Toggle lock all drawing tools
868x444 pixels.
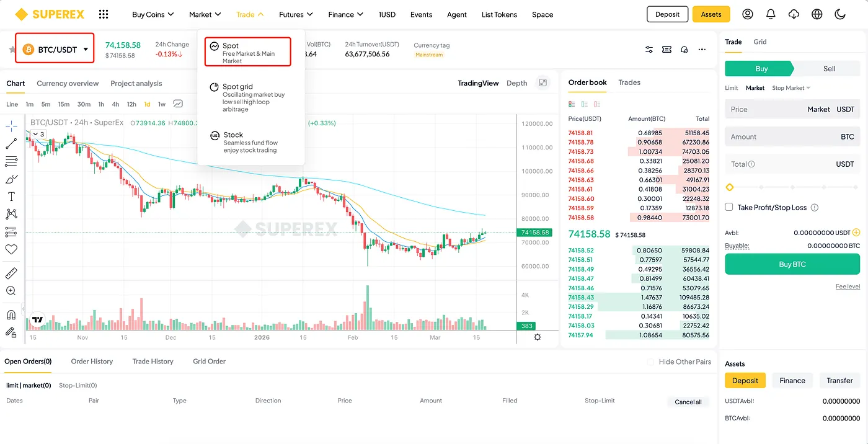click(11, 332)
